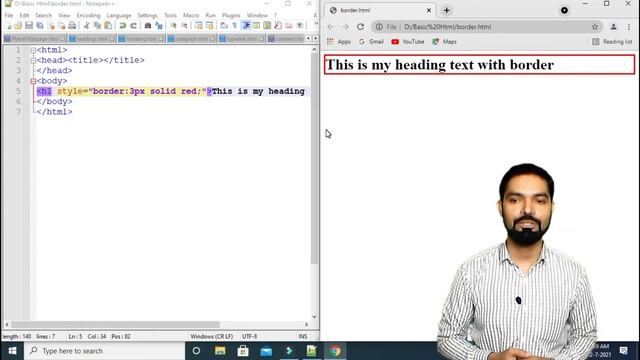Click the Windows (CR LF) status bar entry
The image size is (640, 360).
click(211, 336)
